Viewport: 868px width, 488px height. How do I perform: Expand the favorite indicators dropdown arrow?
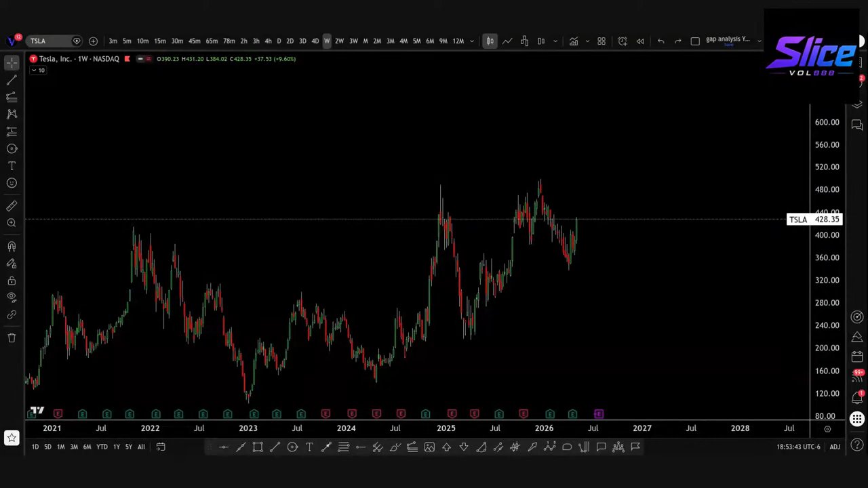(587, 41)
